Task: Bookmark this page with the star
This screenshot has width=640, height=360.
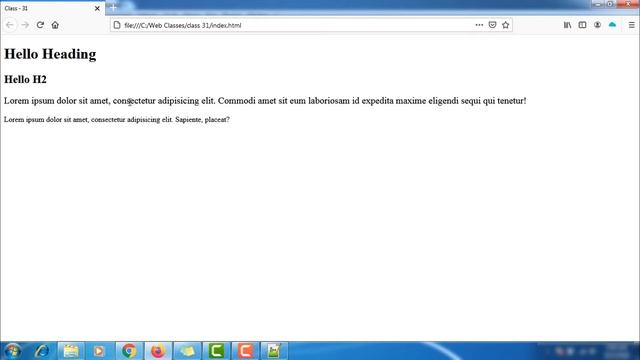Action: coord(506,25)
